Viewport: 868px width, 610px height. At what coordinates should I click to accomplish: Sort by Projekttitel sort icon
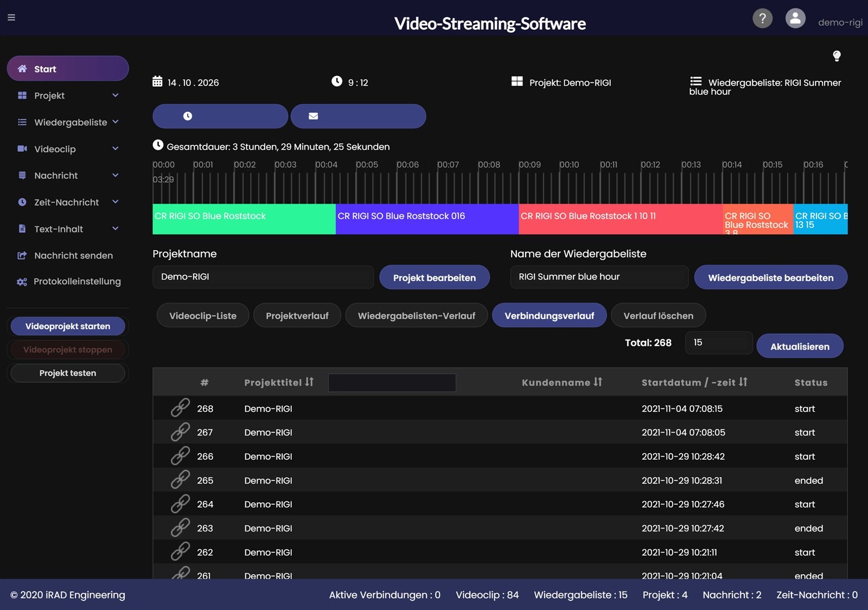coord(309,382)
